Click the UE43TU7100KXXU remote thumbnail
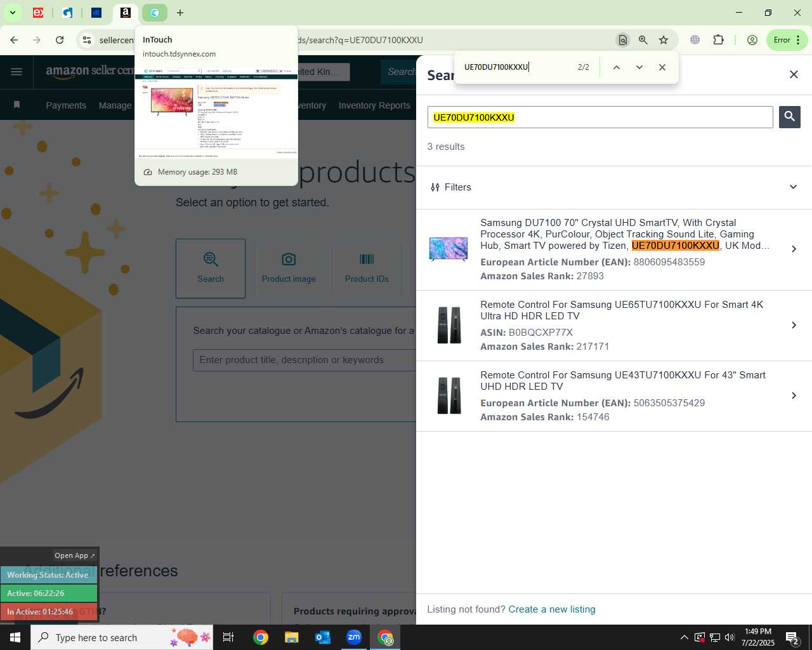 pyautogui.click(x=449, y=395)
